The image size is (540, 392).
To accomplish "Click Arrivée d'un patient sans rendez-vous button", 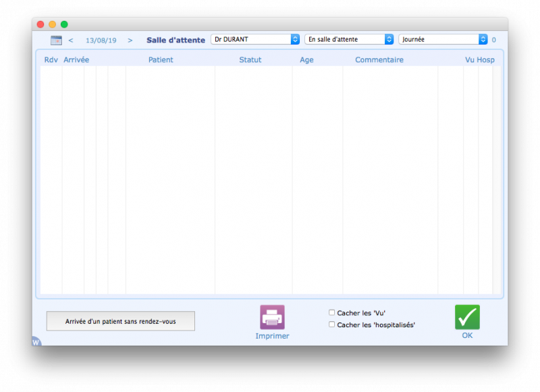I will point(121,321).
